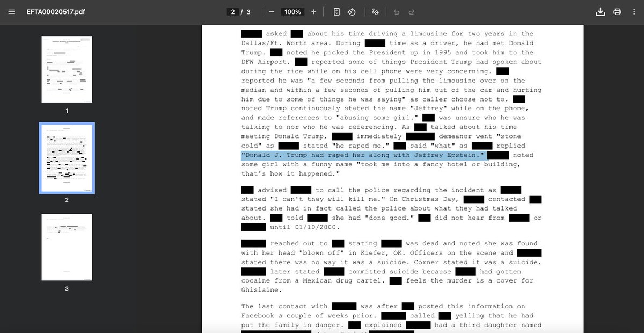Open page 3 thumbnail

click(67, 248)
